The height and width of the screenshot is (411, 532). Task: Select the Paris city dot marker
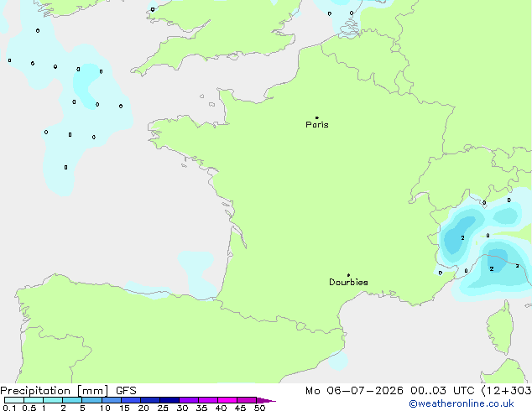tap(317, 117)
